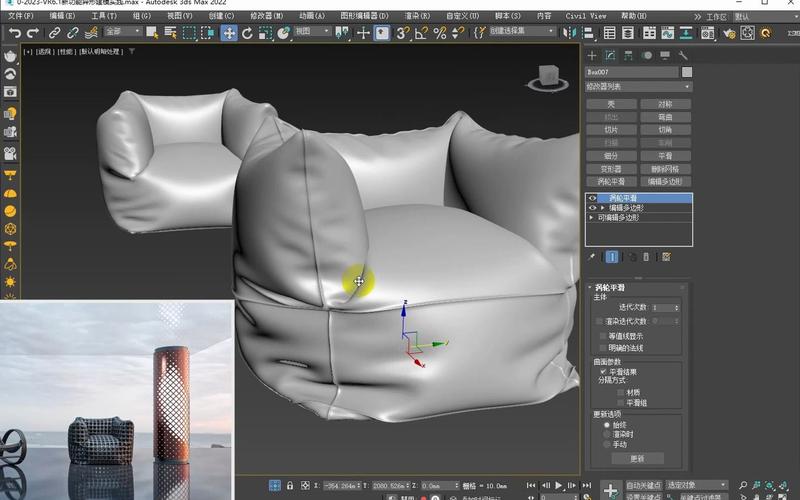Open the Utilities wrench tab
This screenshot has height=500, width=800.
point(683,55)
